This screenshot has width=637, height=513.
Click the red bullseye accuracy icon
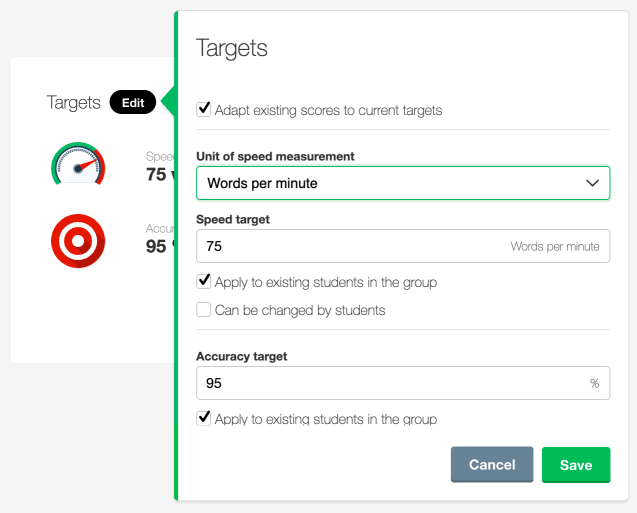click(x=77, y=241)
